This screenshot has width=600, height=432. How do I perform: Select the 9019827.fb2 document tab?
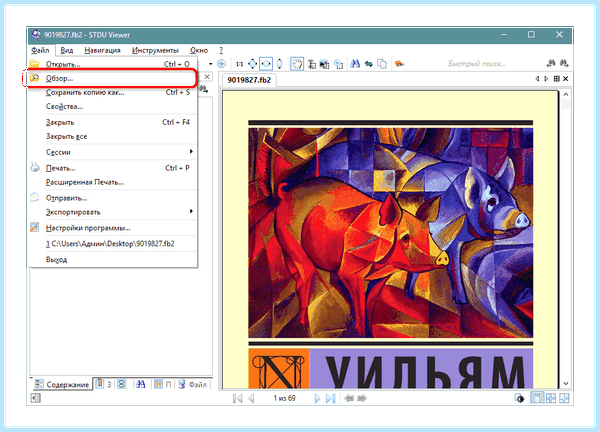coord(249,80)
